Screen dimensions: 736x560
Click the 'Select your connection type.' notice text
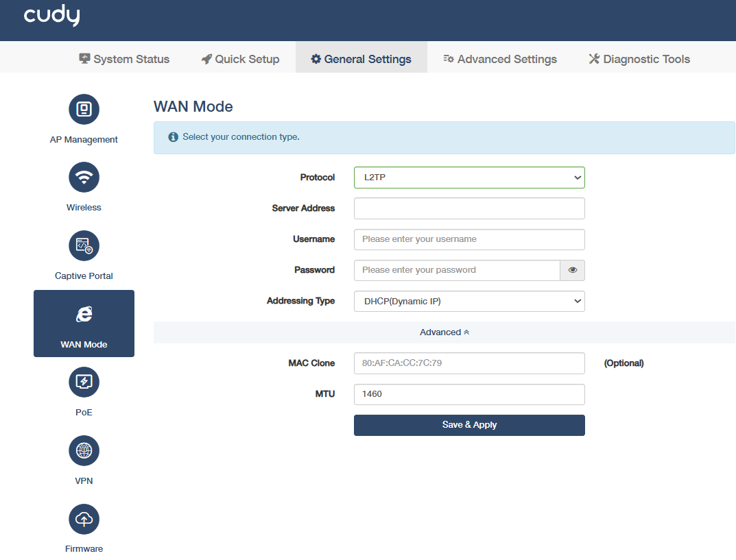[241, 137]
